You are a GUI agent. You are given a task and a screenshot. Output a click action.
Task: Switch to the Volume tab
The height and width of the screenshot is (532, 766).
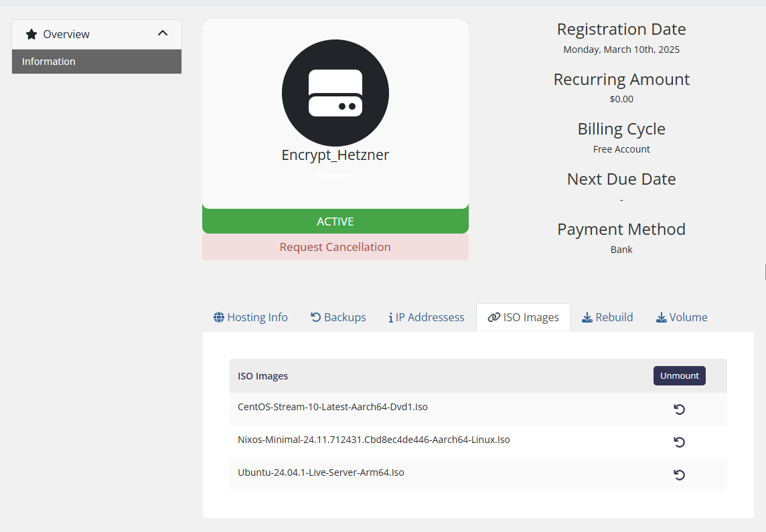click(682, 317)
